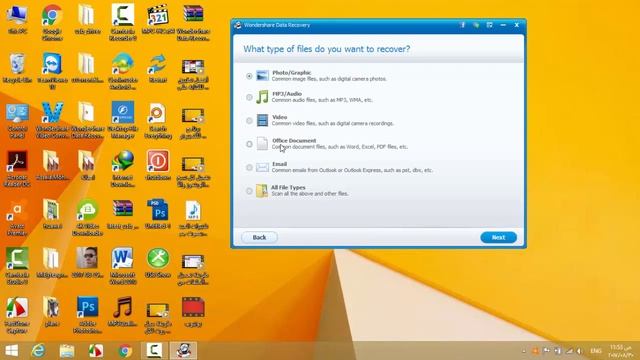Switch to Camtasia on the taskbar

[154, 351]
